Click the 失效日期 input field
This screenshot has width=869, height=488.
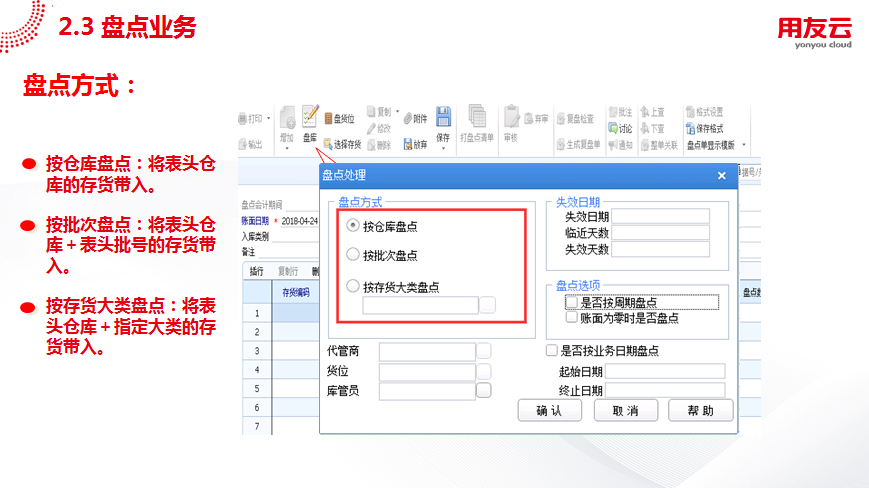(x=660, y=216)
